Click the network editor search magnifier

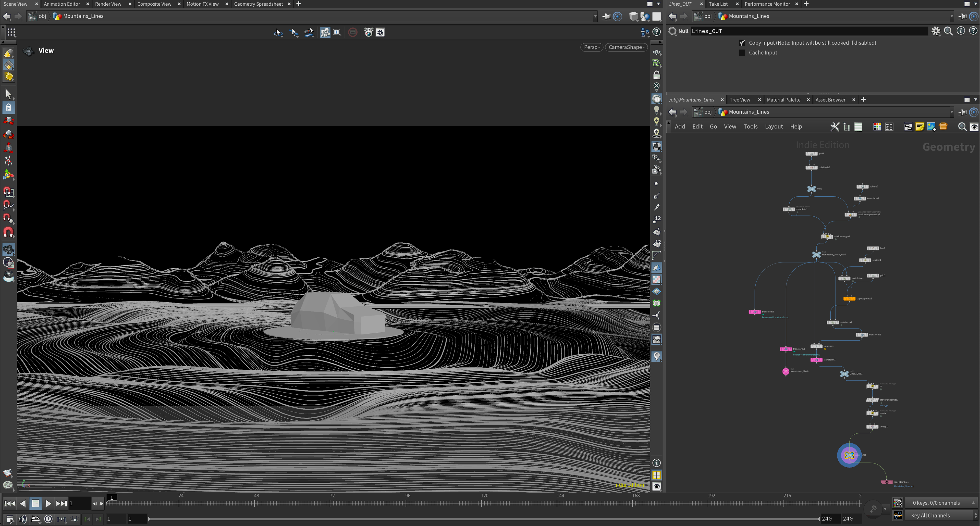click(962, 127)
